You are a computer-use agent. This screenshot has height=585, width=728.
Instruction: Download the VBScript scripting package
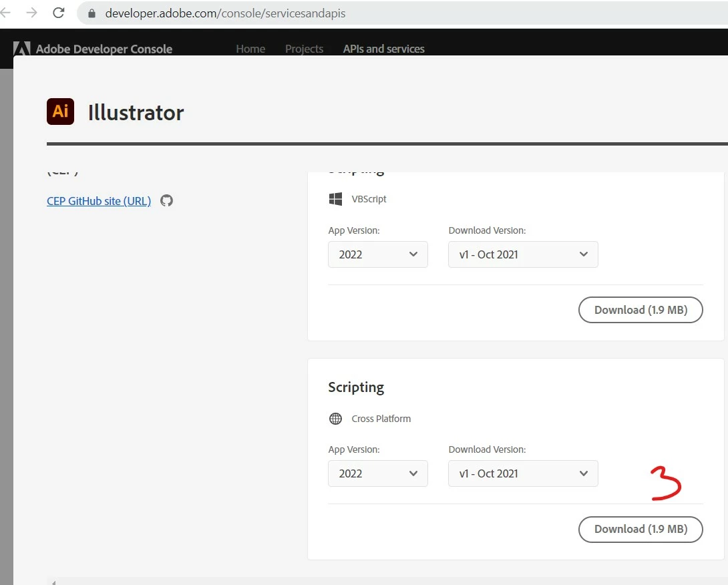click(641, 310)
